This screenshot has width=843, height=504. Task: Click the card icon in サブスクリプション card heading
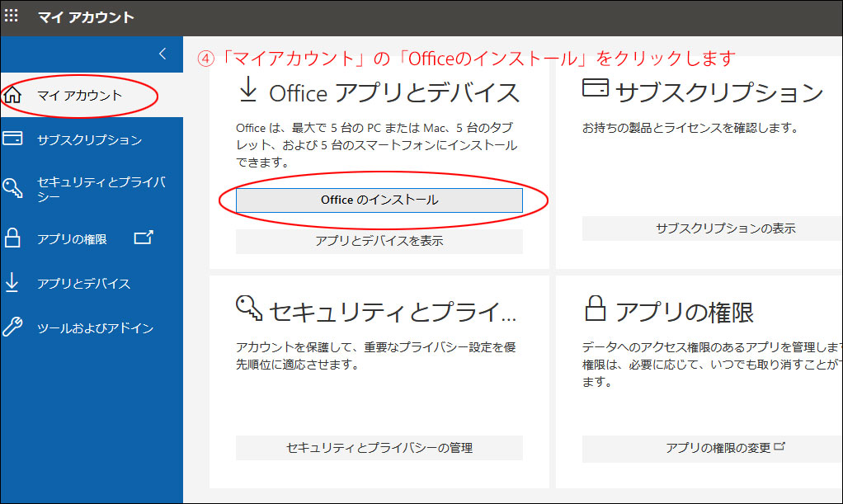coord(596,87)
